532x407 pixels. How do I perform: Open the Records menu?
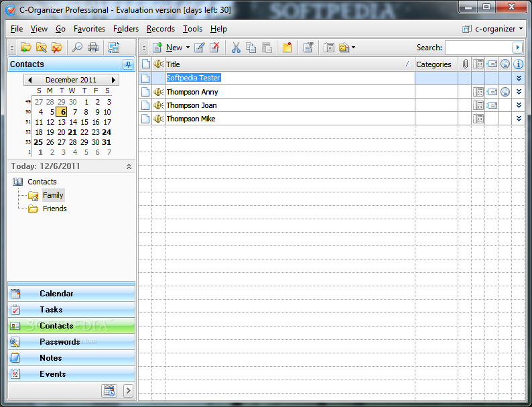click(161, 29)
